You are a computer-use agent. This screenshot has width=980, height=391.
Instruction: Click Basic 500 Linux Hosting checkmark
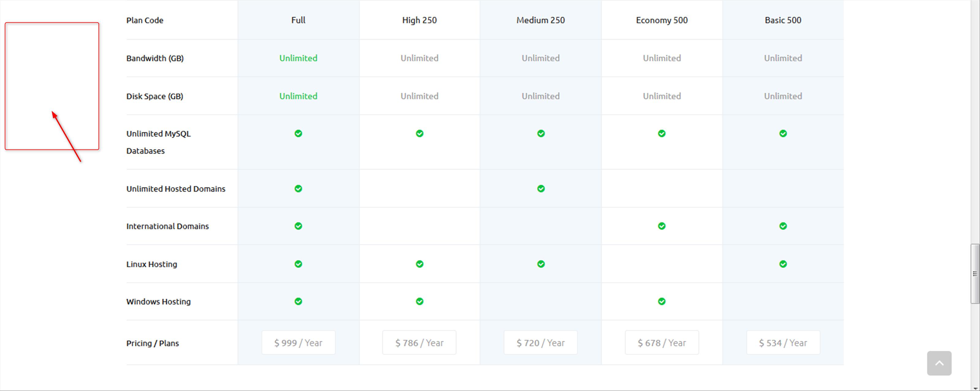click(783, 264)
